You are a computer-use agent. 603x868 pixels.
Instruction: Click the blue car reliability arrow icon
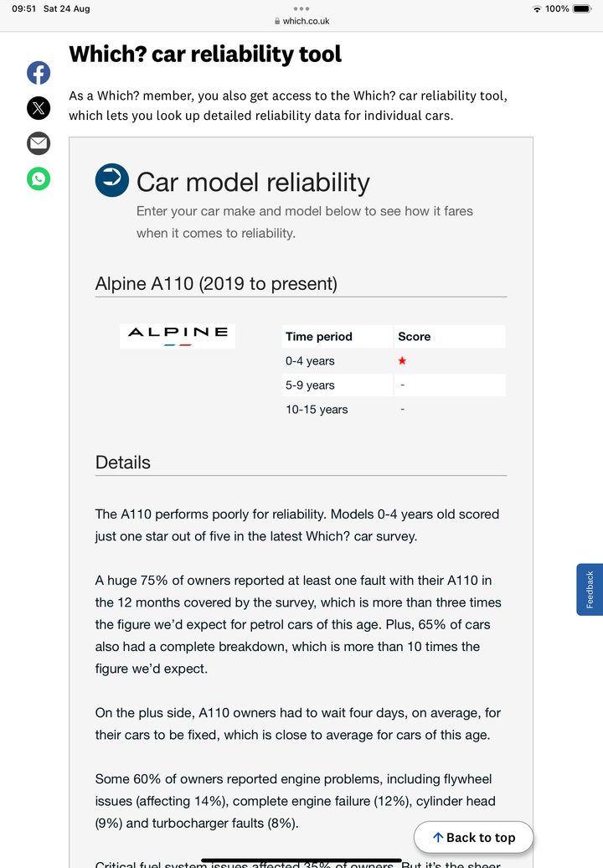112,180
